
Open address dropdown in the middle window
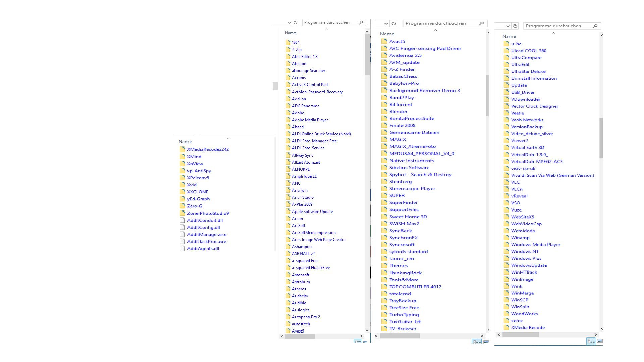[x=386, y=24]
